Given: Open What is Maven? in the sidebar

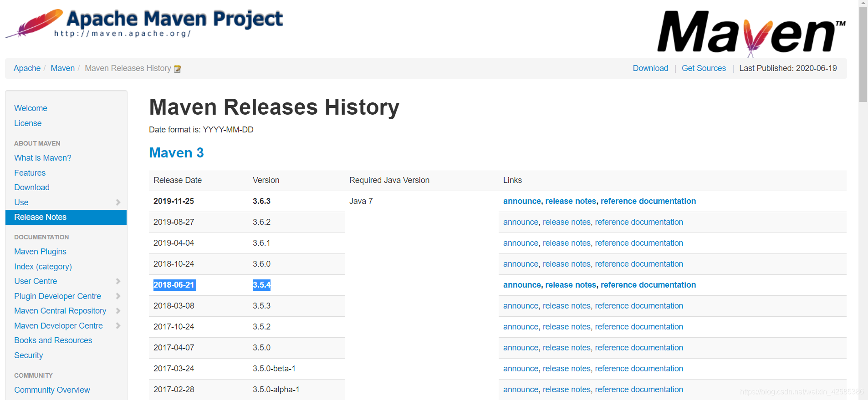Looking at the screenshot, I should [43, 158].
